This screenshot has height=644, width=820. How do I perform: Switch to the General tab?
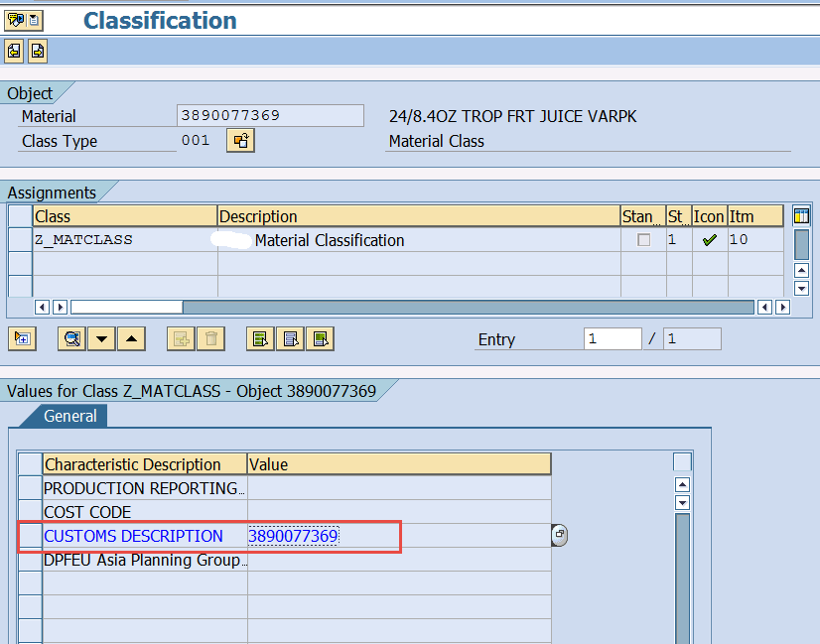(72, 416)
